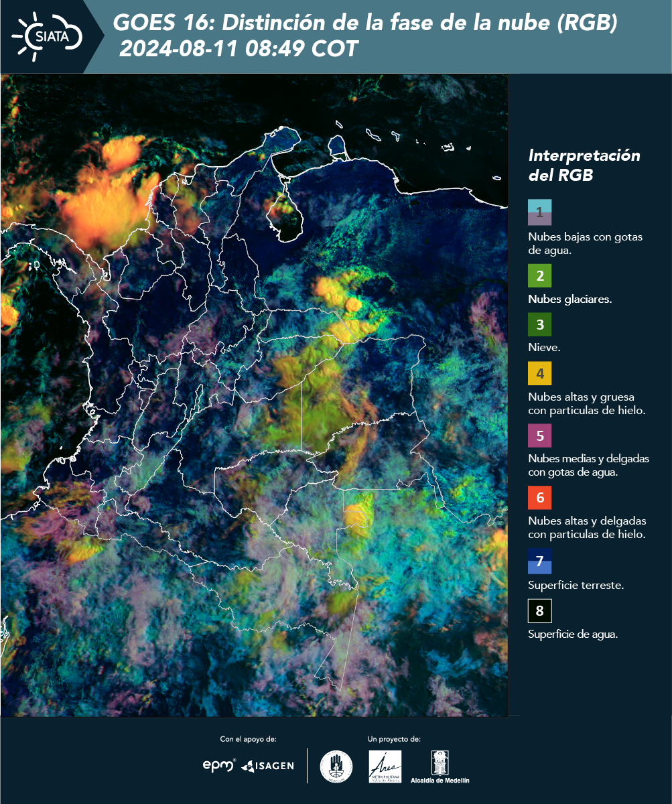Viewport: 672px width, 804px height.
Task: Select orange-red legend swatch 6
Action: (539, 498)
